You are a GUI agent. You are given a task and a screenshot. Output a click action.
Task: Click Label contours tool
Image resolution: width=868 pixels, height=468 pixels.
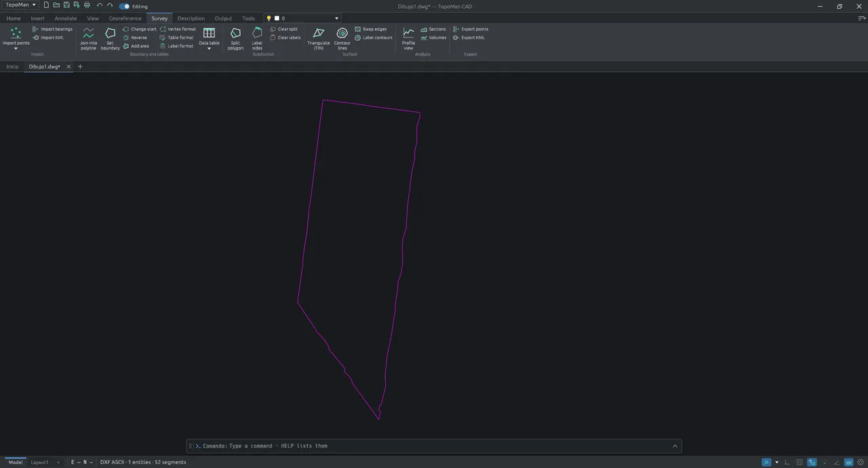tap(374, 37)
